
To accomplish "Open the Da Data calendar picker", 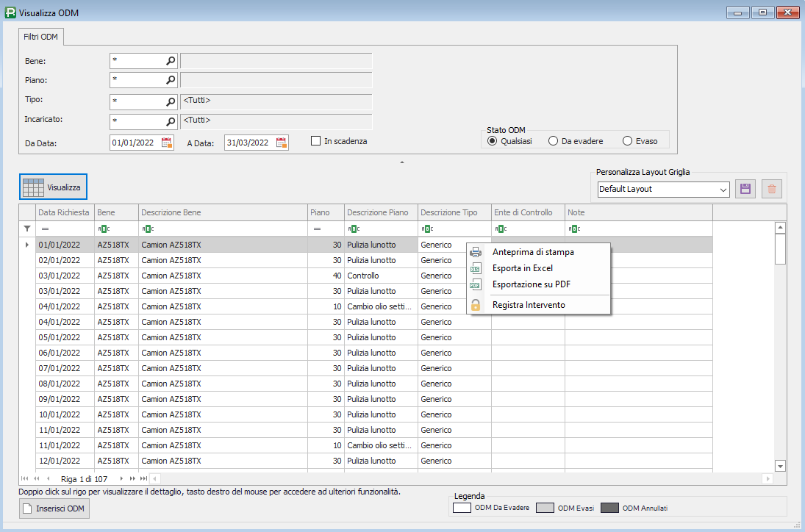I will tap(166, 143).
